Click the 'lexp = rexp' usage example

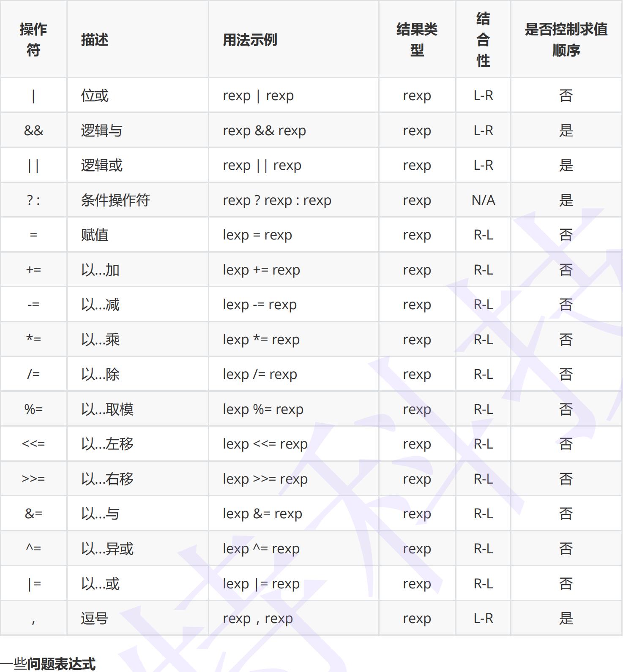257,235
